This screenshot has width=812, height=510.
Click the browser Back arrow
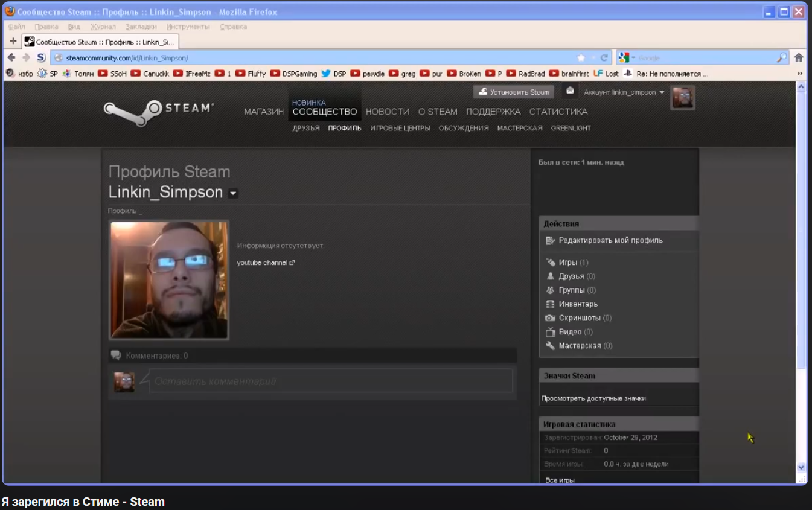(11, 57)
